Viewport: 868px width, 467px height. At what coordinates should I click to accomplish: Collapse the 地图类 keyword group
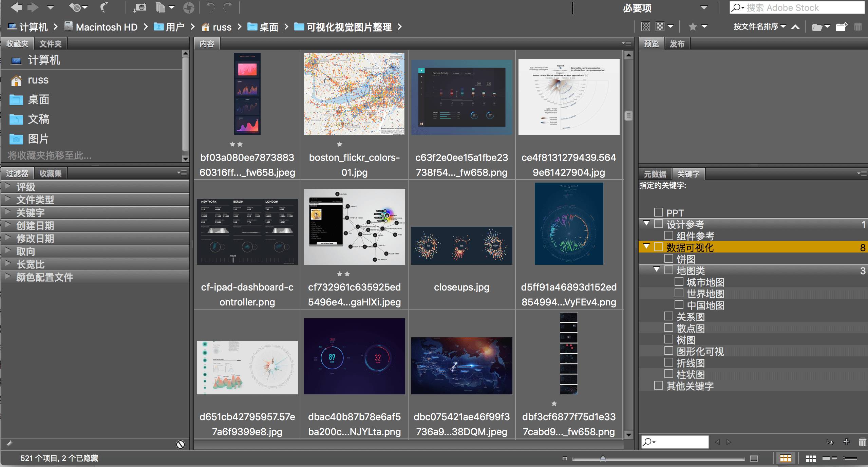657,269
